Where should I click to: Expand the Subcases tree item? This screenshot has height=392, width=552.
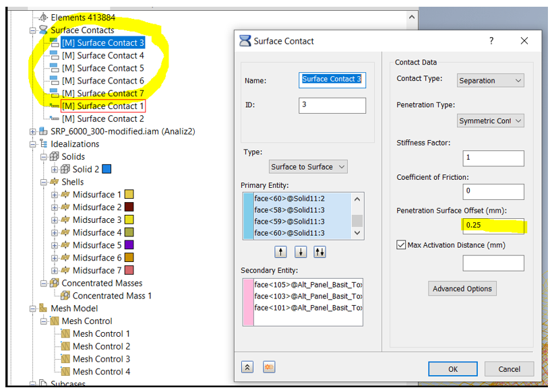tap(32, 385)
